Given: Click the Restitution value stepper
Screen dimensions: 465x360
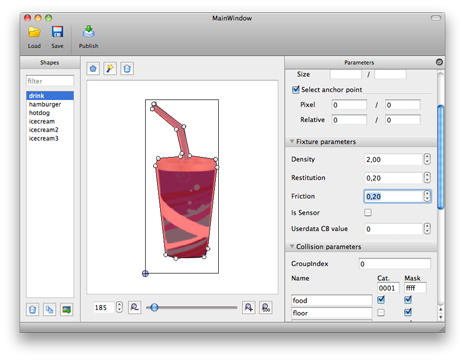Looking at the screenshot, I should [427, 178].
